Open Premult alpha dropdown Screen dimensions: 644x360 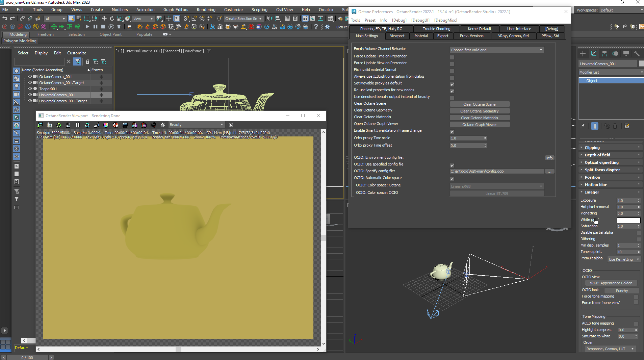(x=624, y=259)
